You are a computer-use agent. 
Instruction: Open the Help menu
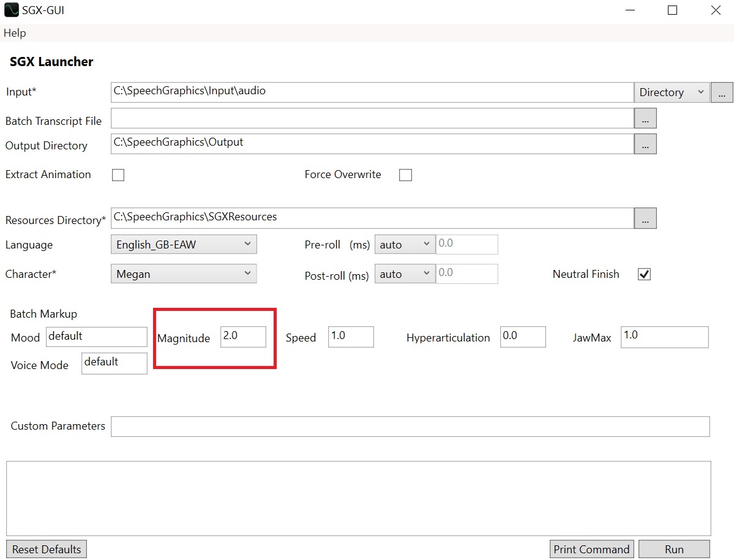coord(15,33)
